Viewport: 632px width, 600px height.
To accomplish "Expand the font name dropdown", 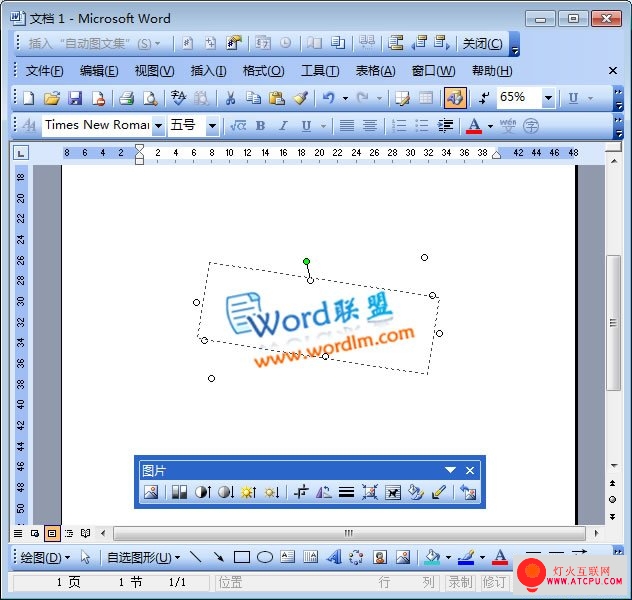I will pos(159,126).
